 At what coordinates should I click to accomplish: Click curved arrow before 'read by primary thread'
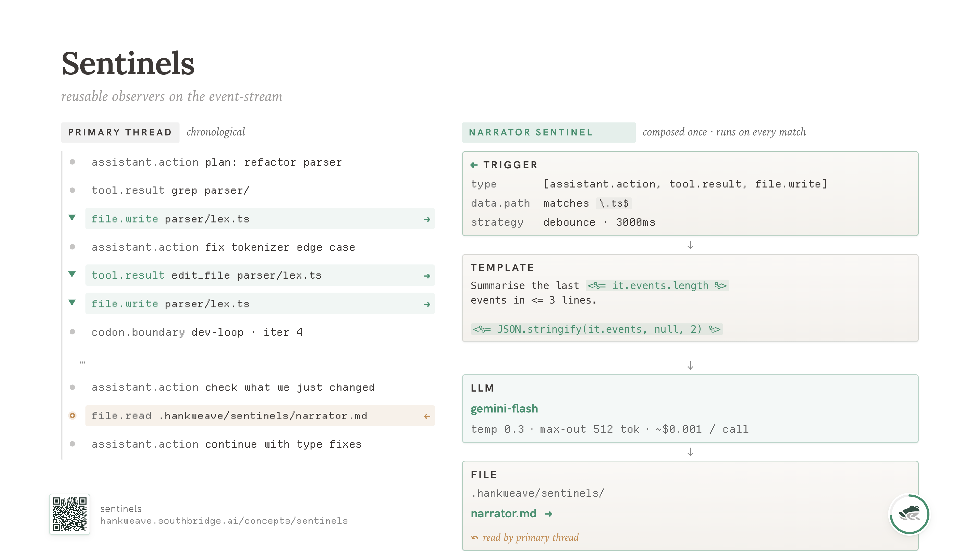tap(475, 538)
